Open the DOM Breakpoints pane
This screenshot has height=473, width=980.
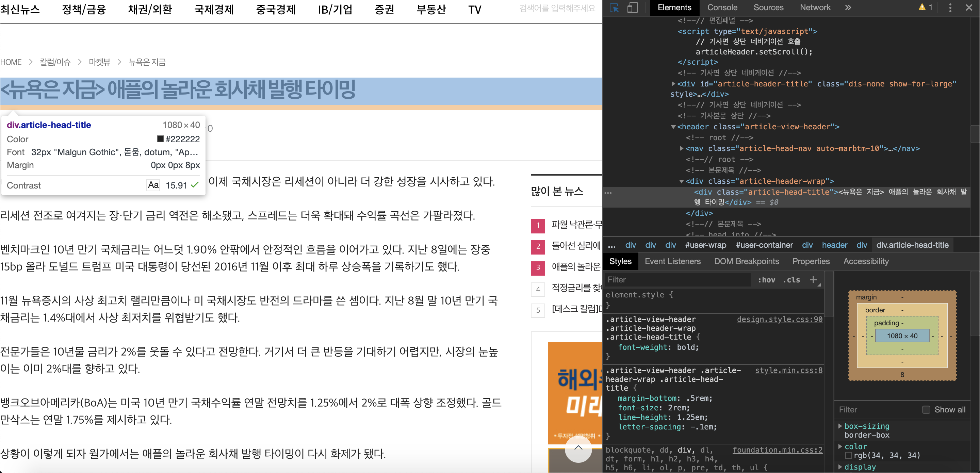click(x=747, y=261)
